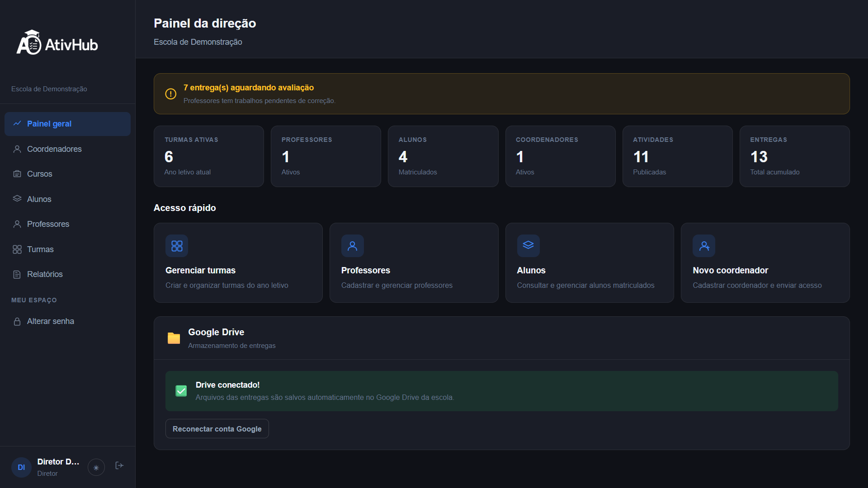Open Relatórios in the sidebar

[67, 274]
